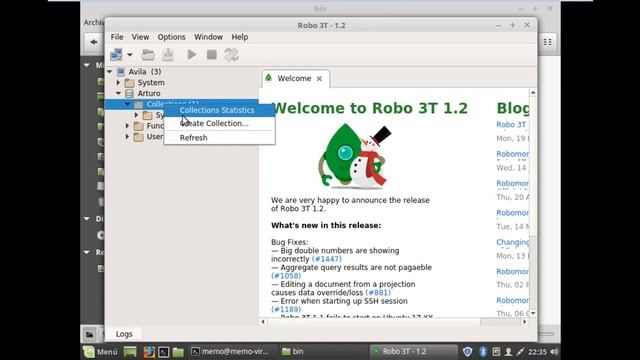Collapse the Arturo database node
Screen dimensions: 640x360
(119, 93)
